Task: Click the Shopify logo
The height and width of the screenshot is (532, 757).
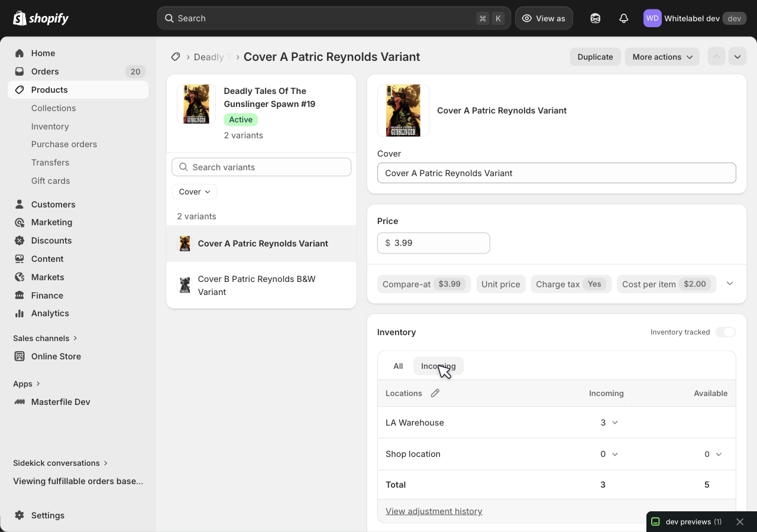Action: [x=41, y=18]
